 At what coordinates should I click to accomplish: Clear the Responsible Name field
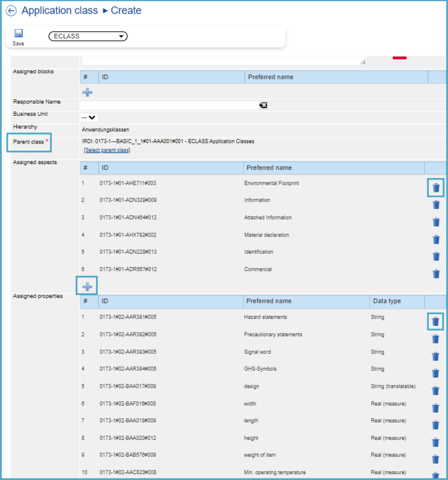coord(263,105)
